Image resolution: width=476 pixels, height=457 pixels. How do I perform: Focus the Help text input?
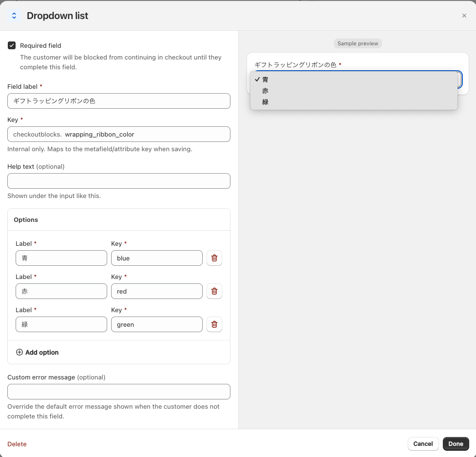[x=119, y=181]
